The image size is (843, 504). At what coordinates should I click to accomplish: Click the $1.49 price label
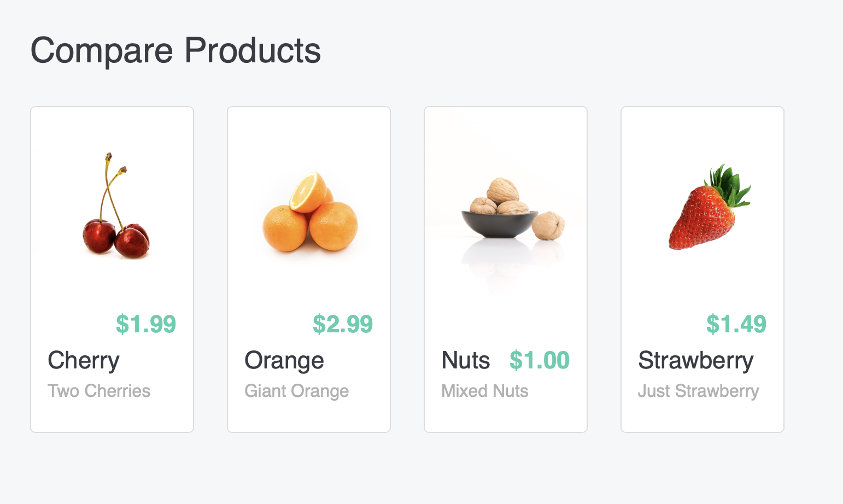(736, 324)
